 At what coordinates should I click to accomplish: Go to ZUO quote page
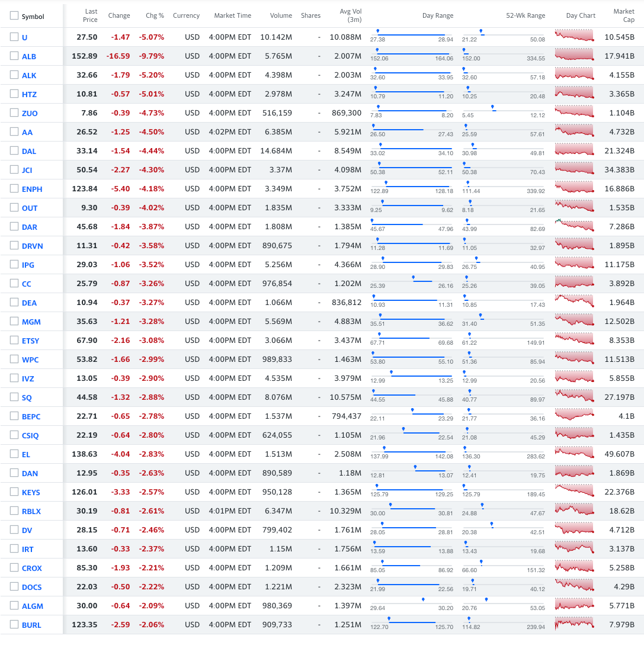30,113
